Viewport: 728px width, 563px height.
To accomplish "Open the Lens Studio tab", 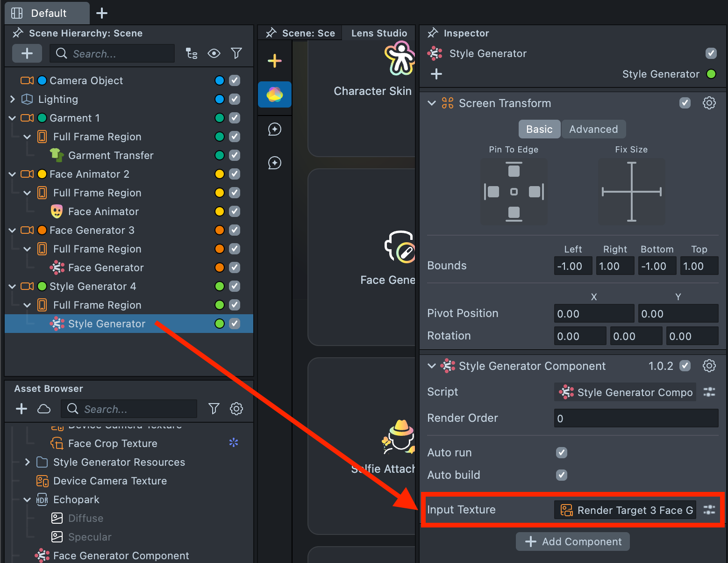I will click(x=379, y=33).
